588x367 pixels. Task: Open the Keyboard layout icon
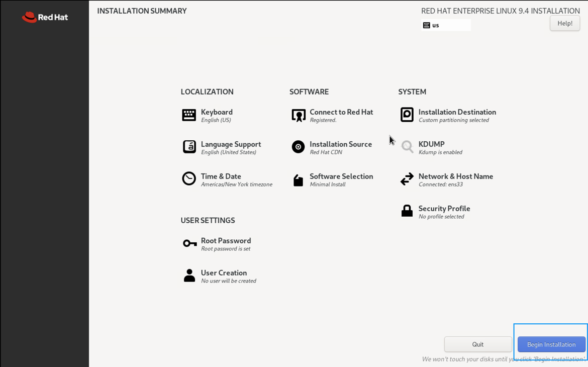(189, 115)
